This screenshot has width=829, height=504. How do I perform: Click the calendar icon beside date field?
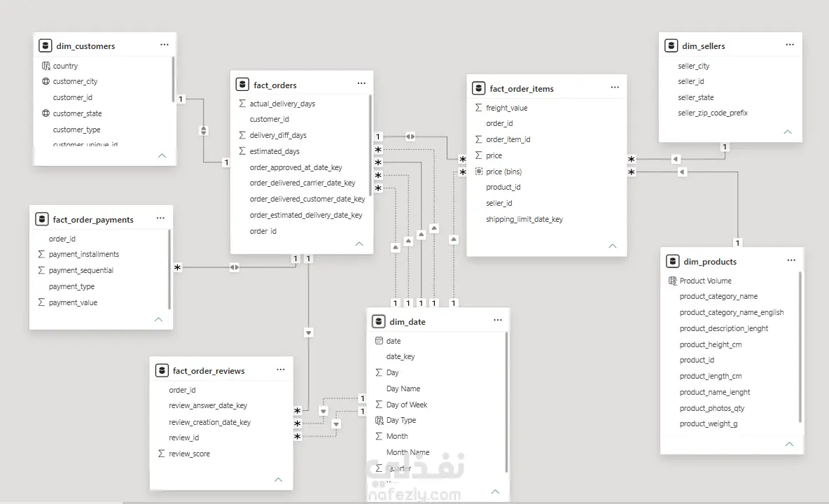coord(379,341)
